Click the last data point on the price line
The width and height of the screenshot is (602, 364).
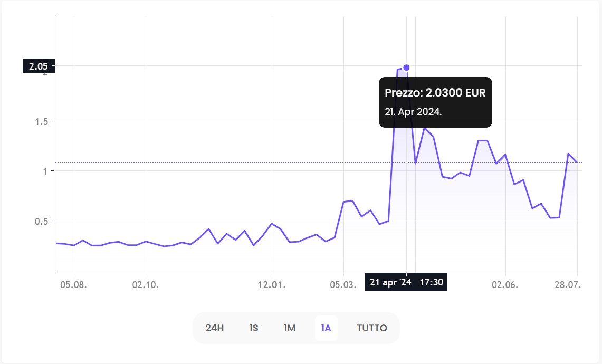point(577,162)
